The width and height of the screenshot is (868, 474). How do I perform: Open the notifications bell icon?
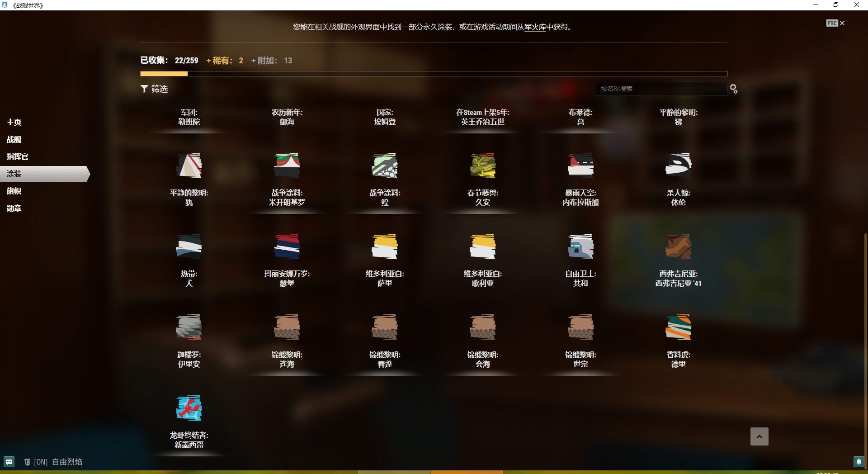[859, 462]
